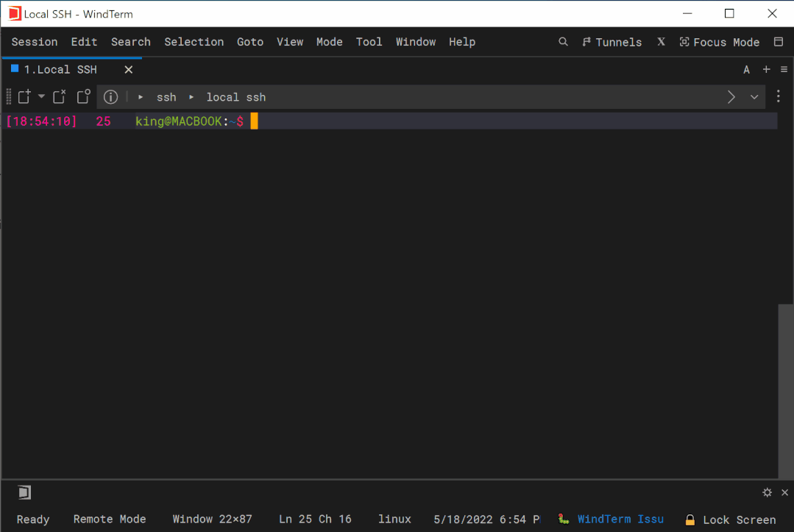Click the toolbar drag handle

[x=9, y=96]
